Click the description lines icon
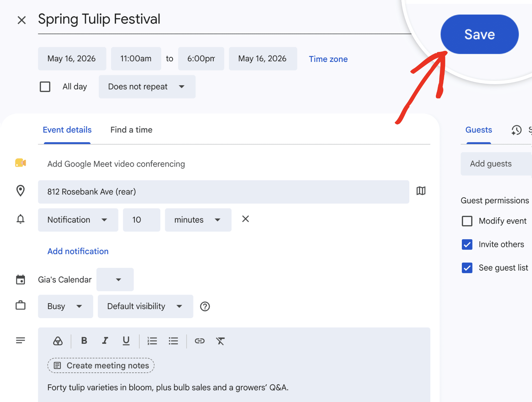Viewport: 532px width, 402px height. (21, 340)
